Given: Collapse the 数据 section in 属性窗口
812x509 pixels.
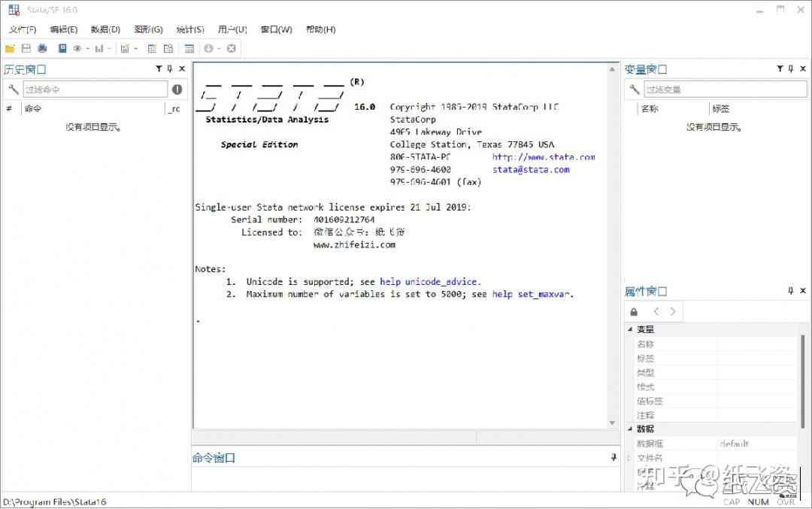Looking at the screenshot, I should [630, 429].
